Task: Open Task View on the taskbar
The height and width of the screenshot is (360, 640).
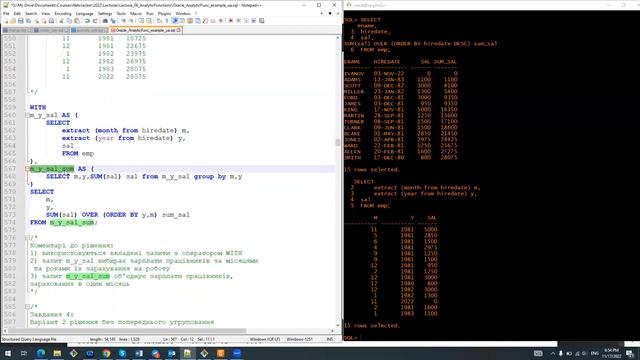Action: coord(24,353)
